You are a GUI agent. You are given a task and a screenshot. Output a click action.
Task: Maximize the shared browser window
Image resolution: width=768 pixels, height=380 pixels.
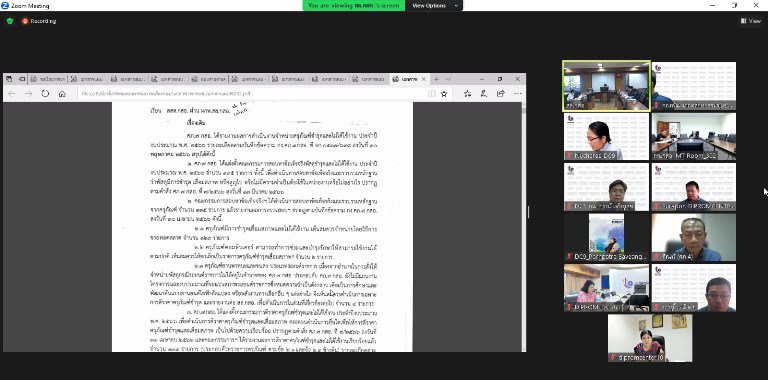tap(500, 79)
